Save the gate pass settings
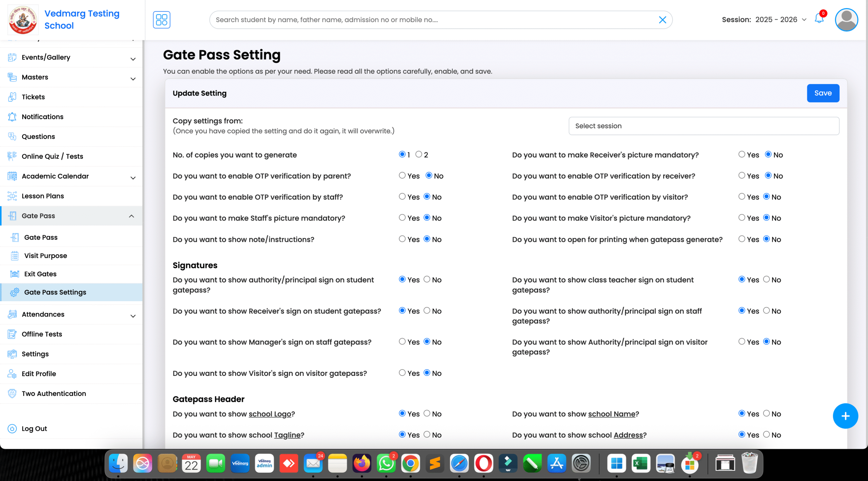Screen dimensions: 868x481 pyautogui.click(x=823, y=93)
